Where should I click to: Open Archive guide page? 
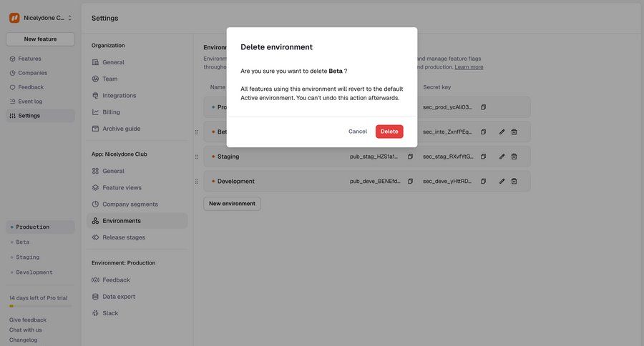coord(137,129)
